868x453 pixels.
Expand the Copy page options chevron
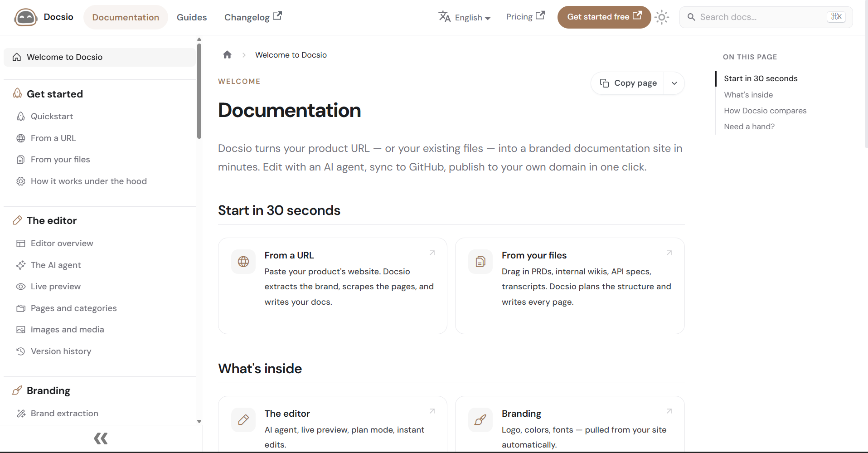674,83
